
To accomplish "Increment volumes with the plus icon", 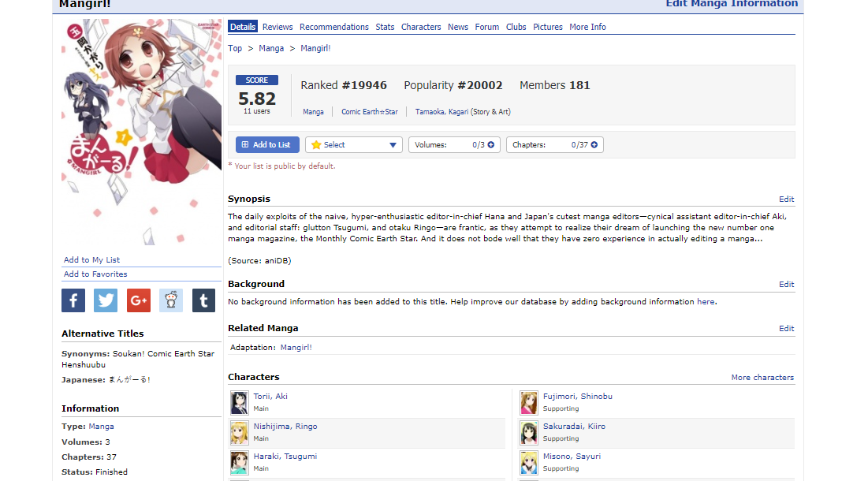I will pos(491,145).
